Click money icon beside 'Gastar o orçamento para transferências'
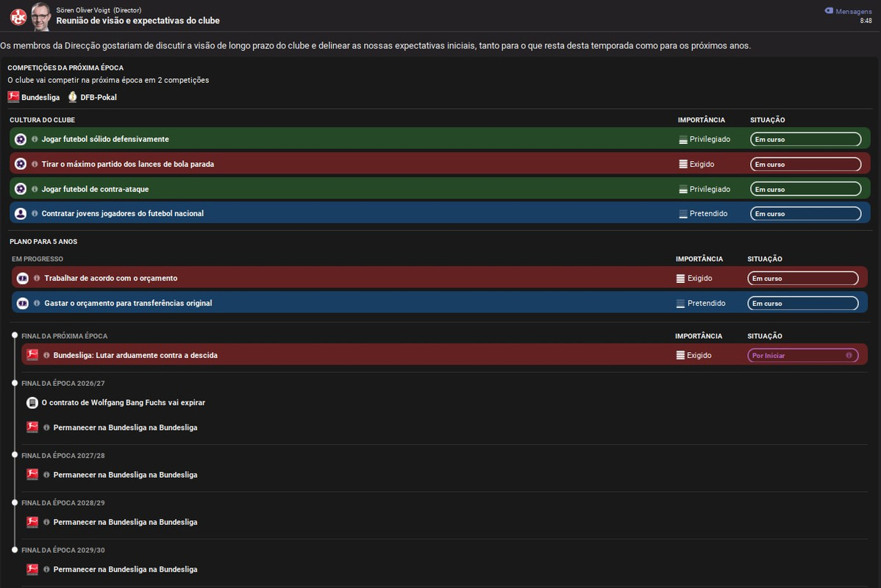This screenshot has width=881, height=588. pos(23,304)
